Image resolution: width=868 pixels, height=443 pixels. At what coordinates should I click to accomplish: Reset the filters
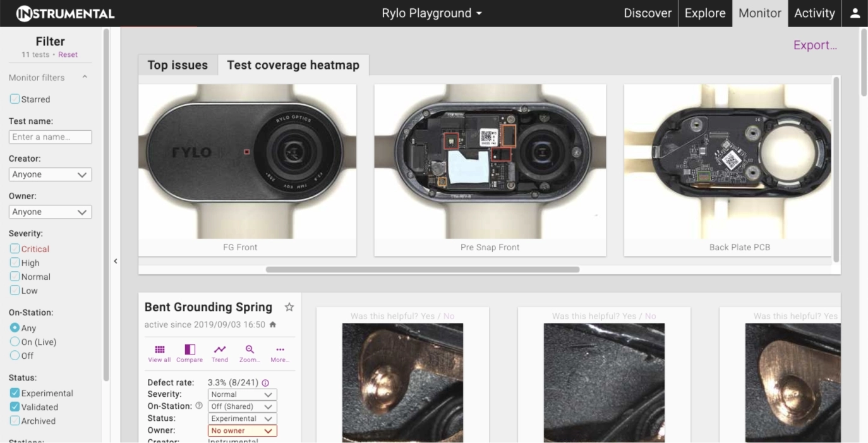(x=68, y=55)
